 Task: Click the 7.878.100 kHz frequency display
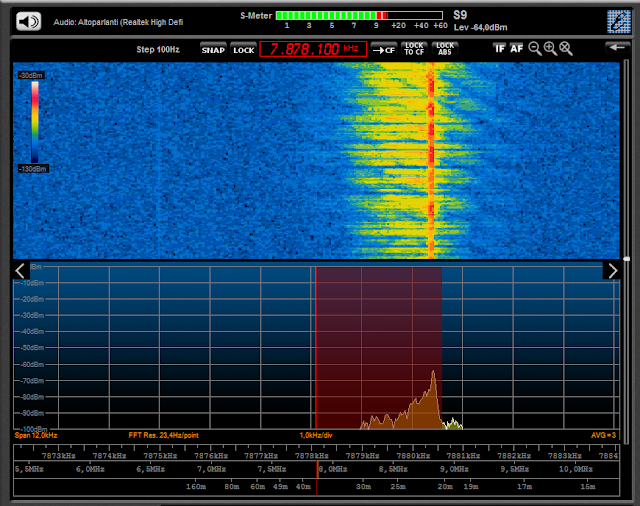tap(313, 49)
